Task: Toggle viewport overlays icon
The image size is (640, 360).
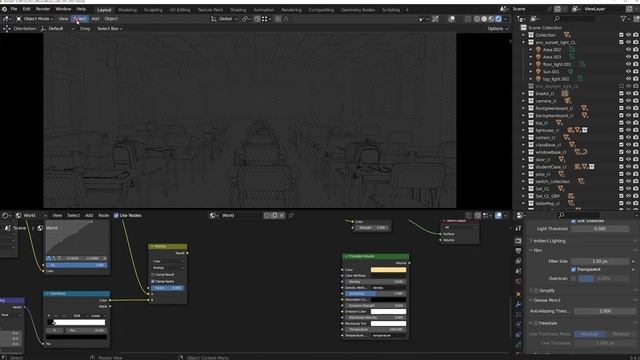Action: (x=451, y=19)
